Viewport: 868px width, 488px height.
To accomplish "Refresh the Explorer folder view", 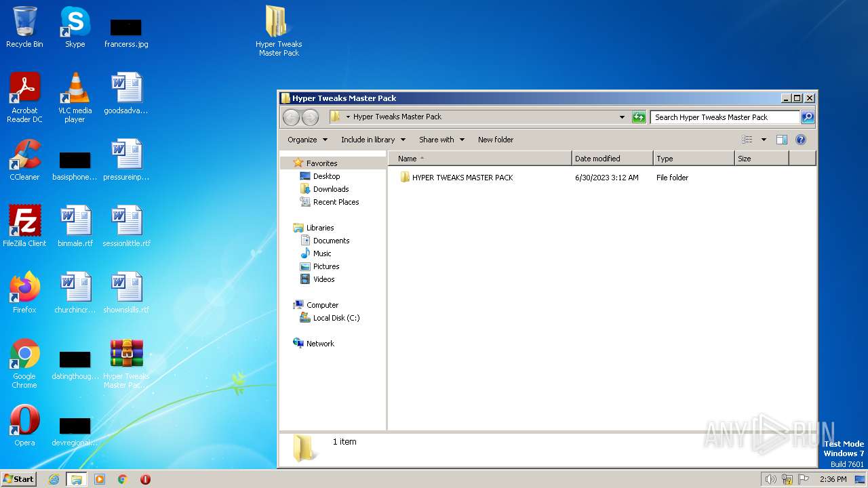I will [639, 117].
